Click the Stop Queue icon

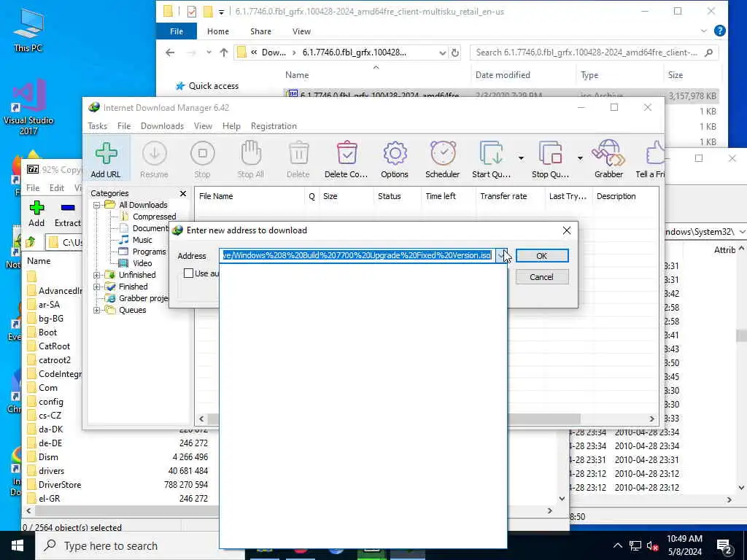550,160
